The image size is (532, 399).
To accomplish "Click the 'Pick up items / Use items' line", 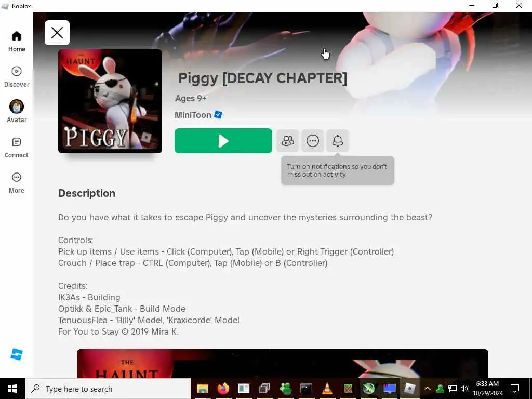I will [226, 252].
